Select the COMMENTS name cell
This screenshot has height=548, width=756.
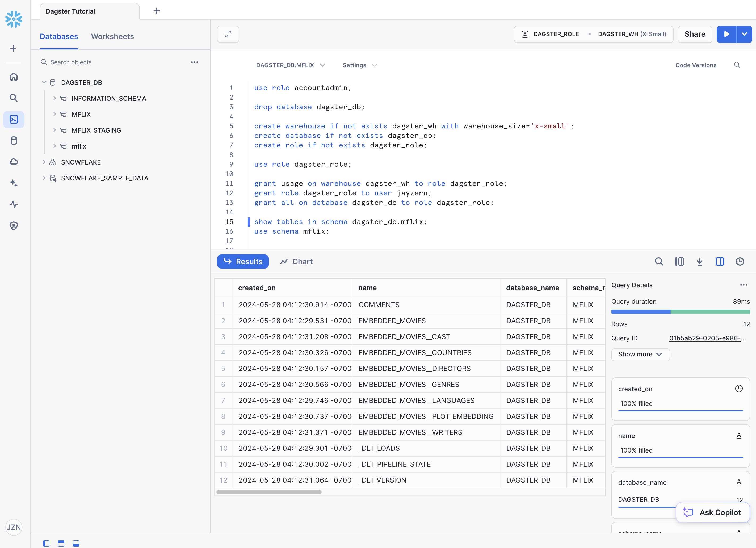click(x=426, y=305)
